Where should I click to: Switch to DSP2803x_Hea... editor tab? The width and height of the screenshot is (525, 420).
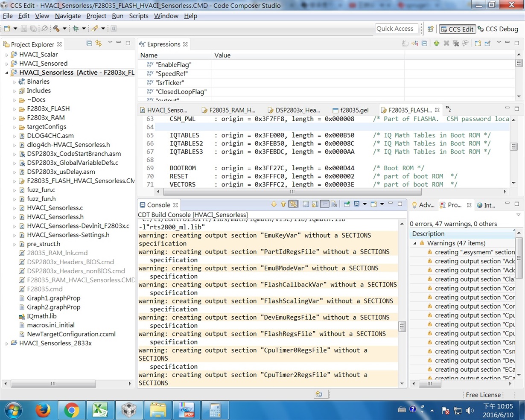(x=293, y=110)
